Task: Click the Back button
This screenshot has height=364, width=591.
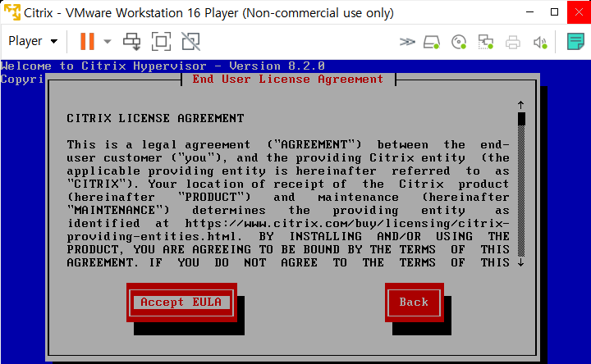Action: coord(414,303)
